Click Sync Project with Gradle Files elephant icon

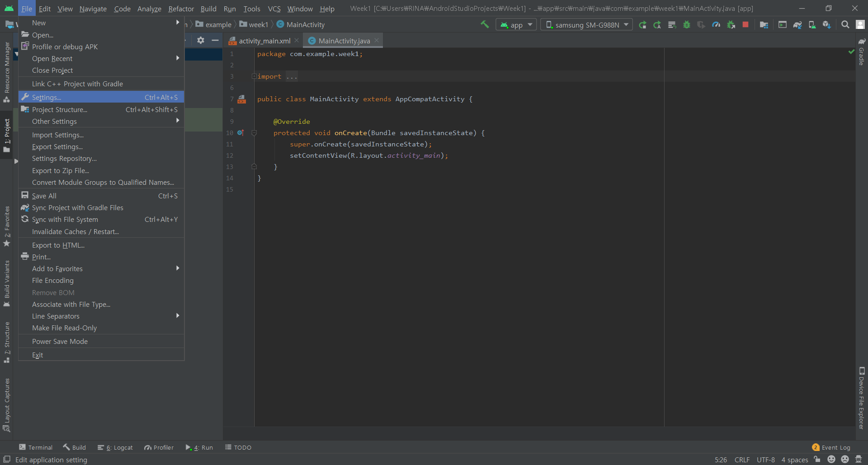797,25
